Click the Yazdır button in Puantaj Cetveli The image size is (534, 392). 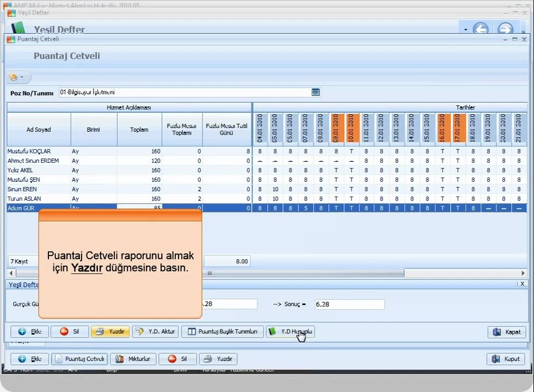(x=110, y=332)
